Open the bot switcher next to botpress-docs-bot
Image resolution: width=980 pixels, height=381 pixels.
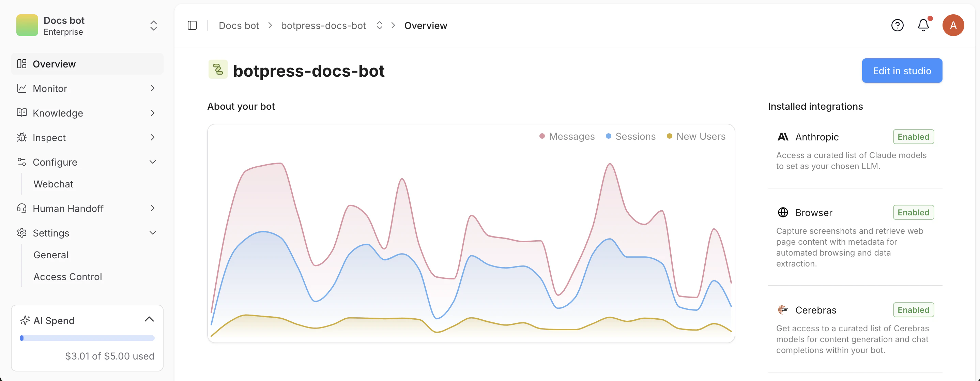click(x=379, y=25)
